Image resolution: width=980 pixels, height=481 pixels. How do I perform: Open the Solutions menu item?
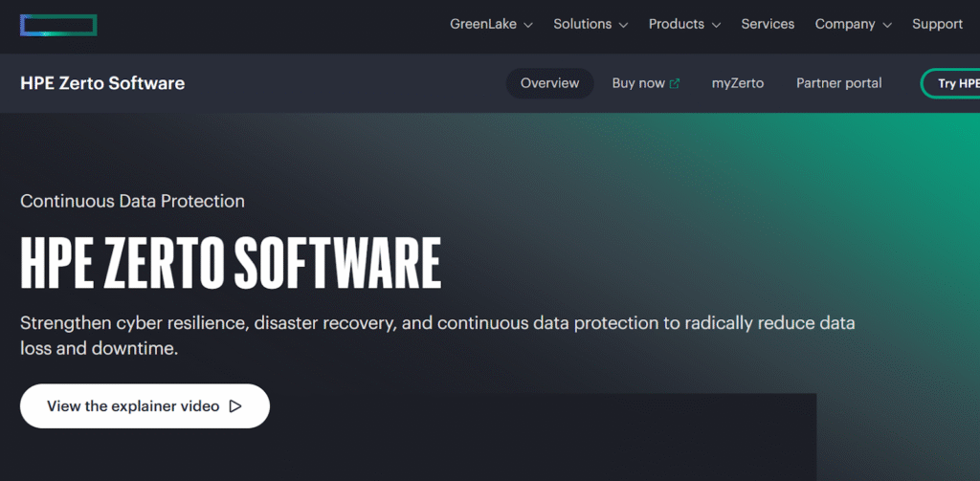pyautogui.click(x=582, y=25)
